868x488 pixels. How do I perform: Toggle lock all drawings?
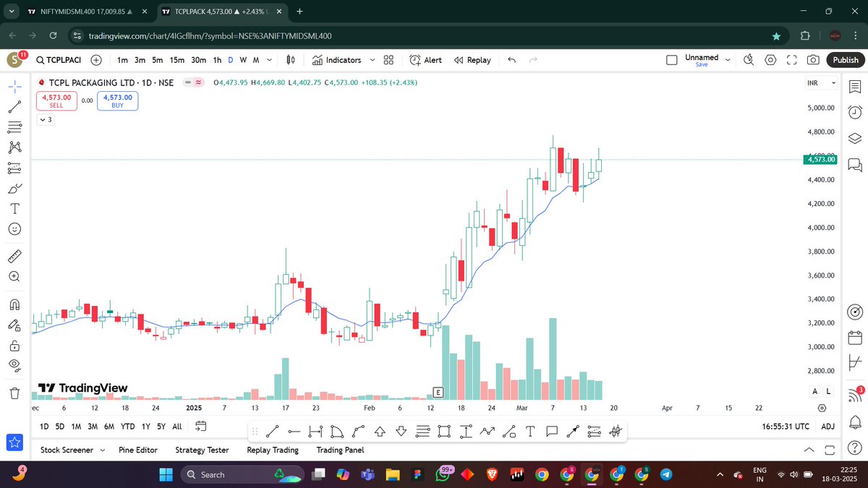click(x=14, y=345)
